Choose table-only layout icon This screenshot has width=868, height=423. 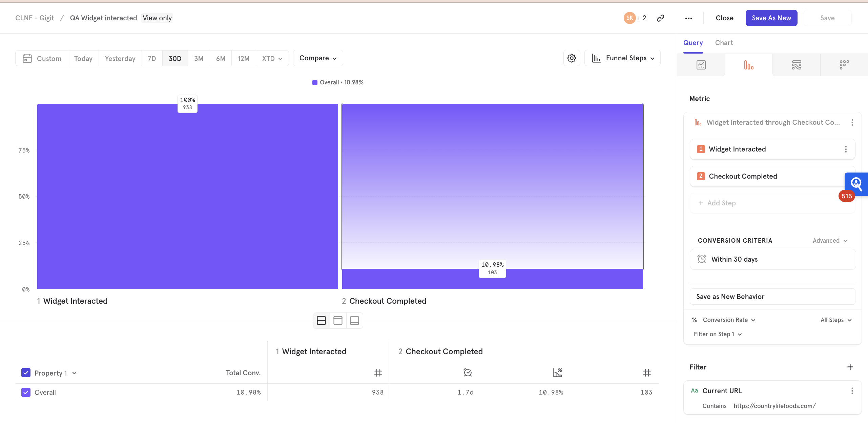coord(354,320)
